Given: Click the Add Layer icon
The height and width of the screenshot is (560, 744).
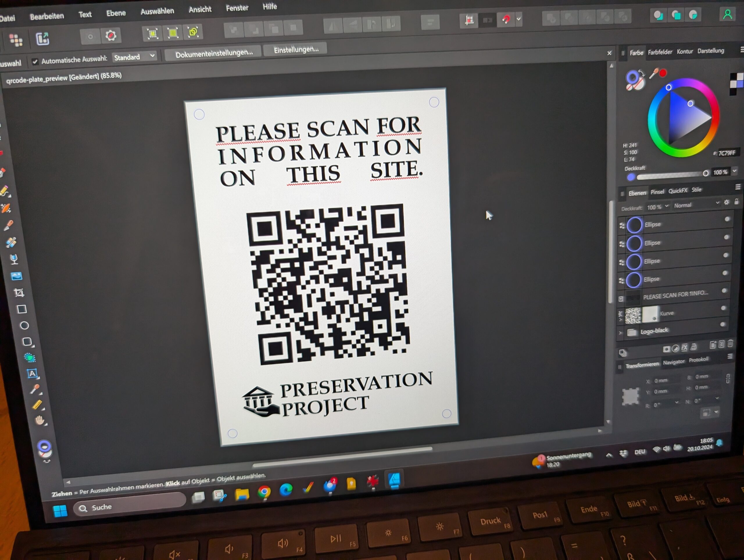Looking at the screenshot, I should click(x=712, y=345).
